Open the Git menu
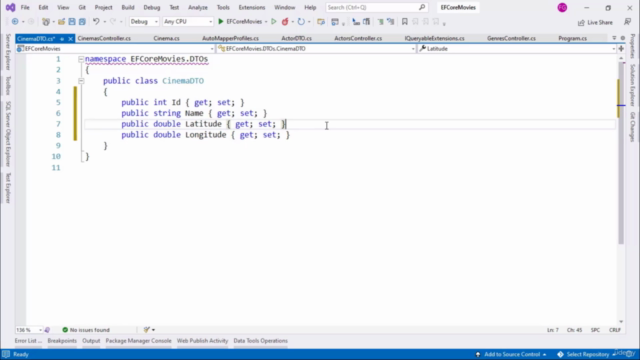The height and width of the screenshot is (360, 640). (x=82, y=7)
